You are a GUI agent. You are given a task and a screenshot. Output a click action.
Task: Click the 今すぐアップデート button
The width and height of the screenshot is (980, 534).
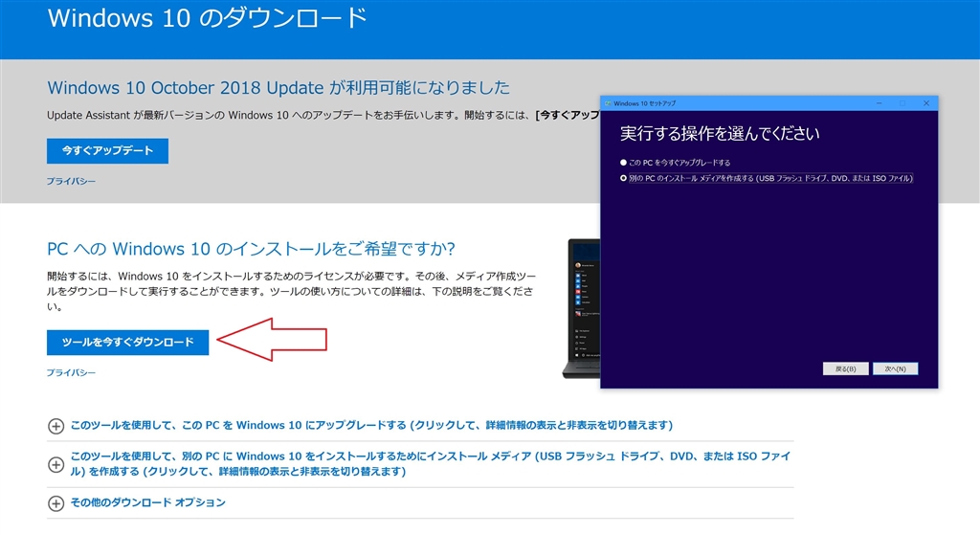(107, 150)
